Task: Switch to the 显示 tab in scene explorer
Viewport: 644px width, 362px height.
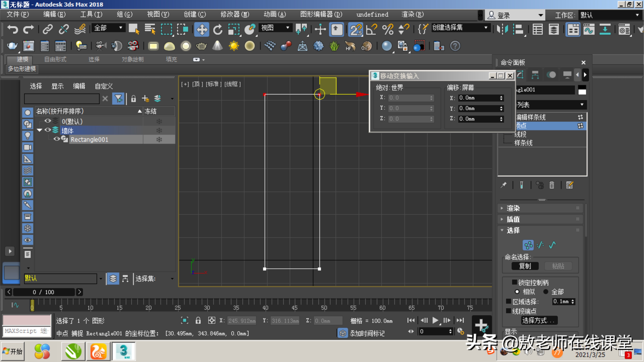Action: (57, 86)
